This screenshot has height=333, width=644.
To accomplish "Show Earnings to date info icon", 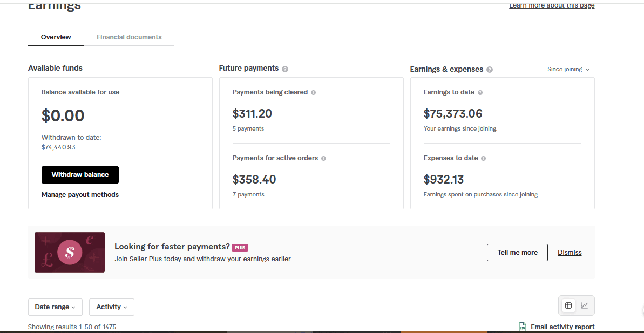I will [x=480, y=93].
